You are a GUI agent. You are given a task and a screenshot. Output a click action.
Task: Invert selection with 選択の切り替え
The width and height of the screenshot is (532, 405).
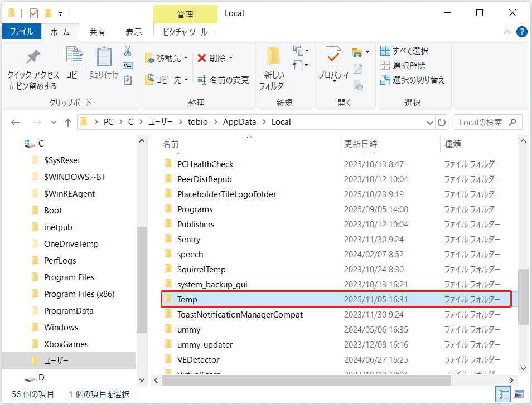pos(409,79)
